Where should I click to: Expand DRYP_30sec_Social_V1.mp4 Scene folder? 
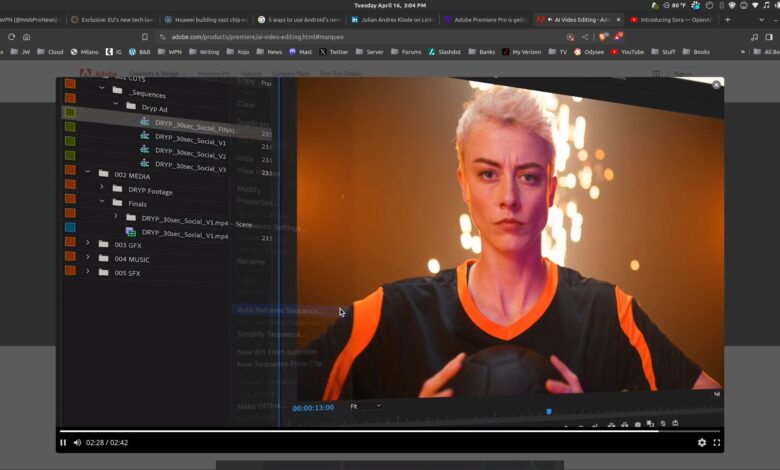(x=116, y=216)
